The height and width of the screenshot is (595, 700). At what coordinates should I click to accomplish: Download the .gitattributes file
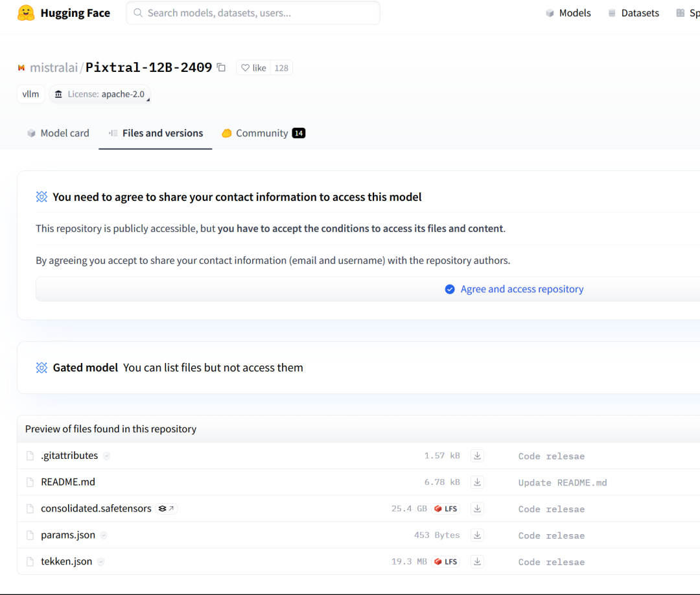tap(477, 456)
